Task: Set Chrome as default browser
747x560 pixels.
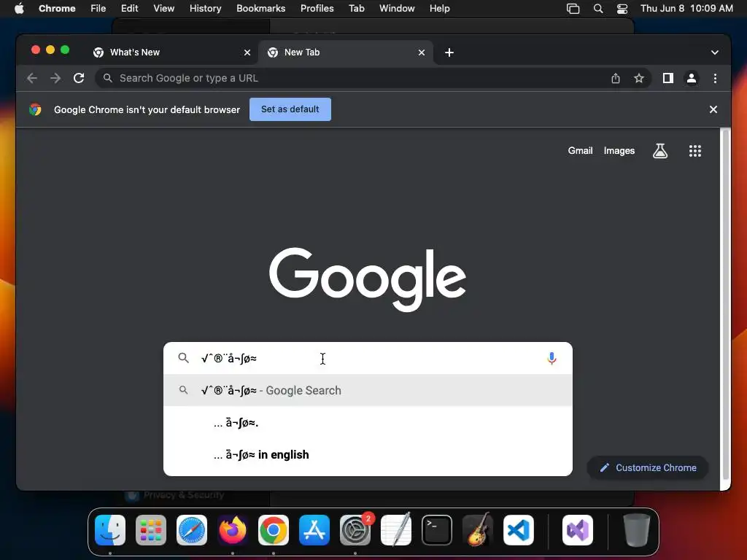Action: pyautogui.click(x=290, y=109)
